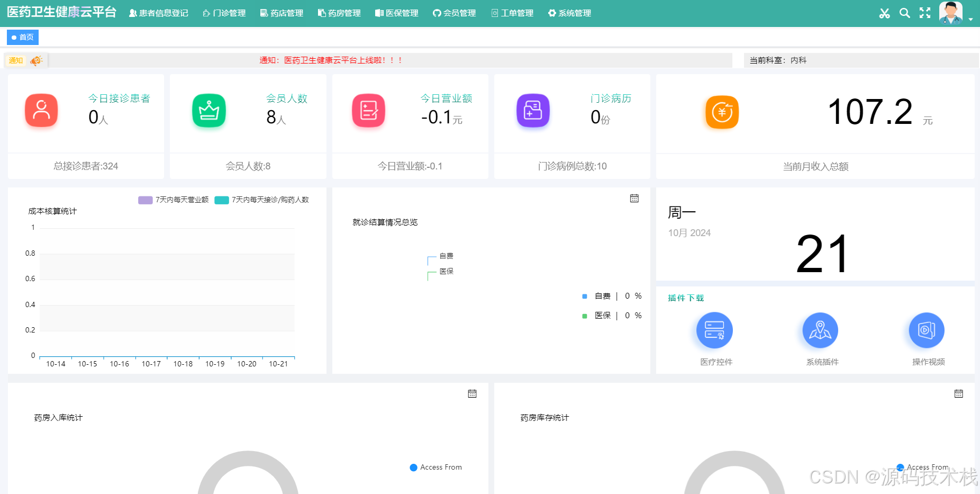Click the 医疗控件 label
Screen dimensions: 980x494
[x=716, y=362]
